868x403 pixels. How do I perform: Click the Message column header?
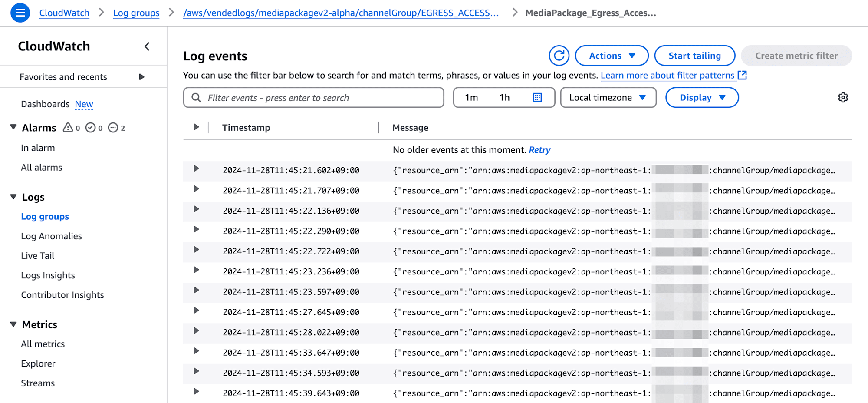point(410,128)
